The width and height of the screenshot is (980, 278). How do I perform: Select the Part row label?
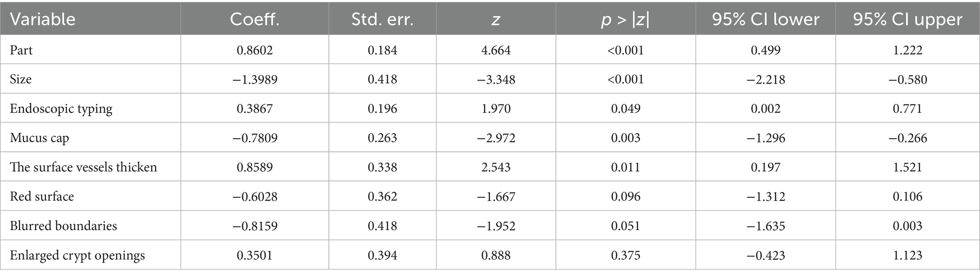21,50
